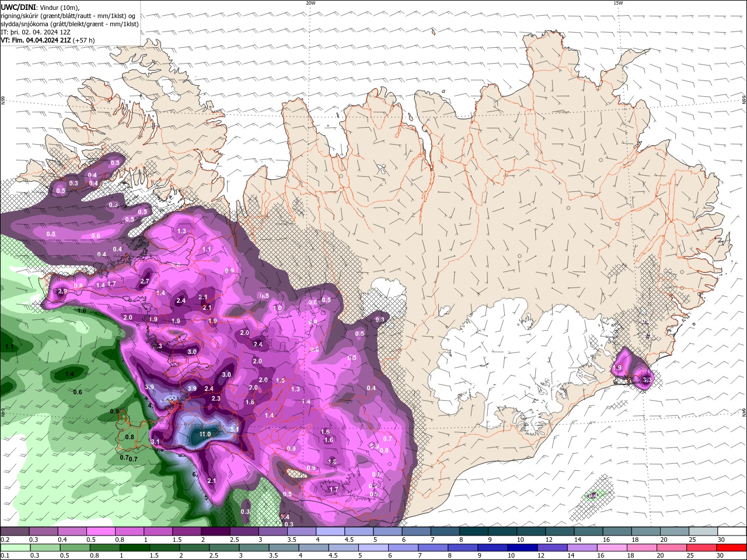Viewport: 747px width, 560px height.
Task: Click the 20W longitude label
Action: coord(310,3)
